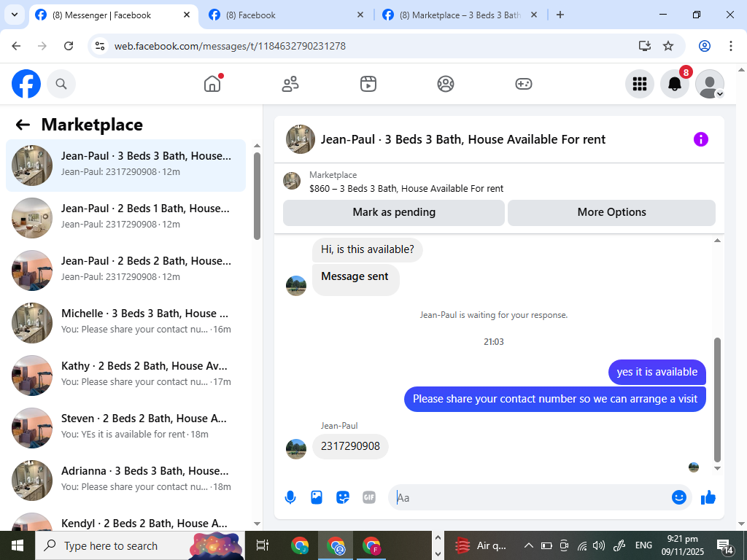Click the 'Message sent' bubble
This screenshot has height=560, width=747.
355,280
